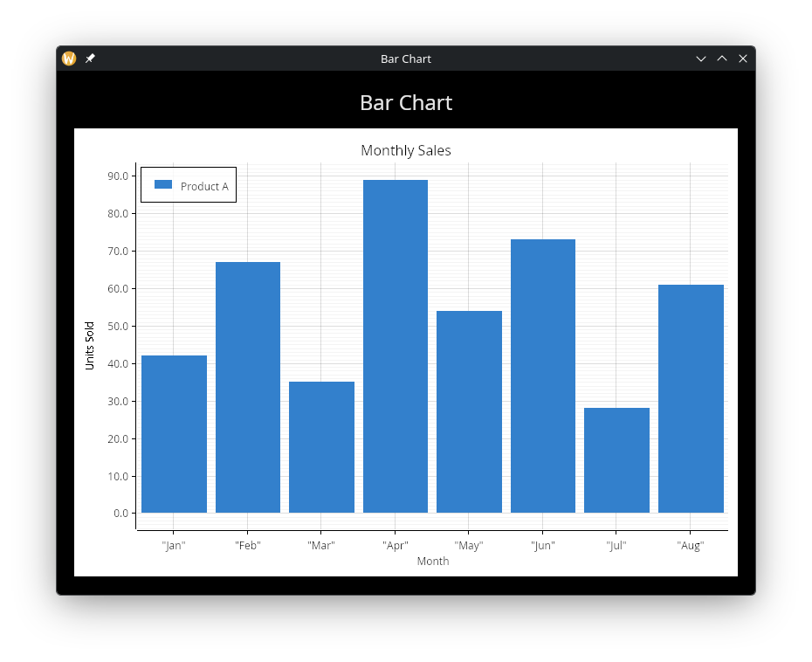Select the Feb bar in the chart

(247, 384)
